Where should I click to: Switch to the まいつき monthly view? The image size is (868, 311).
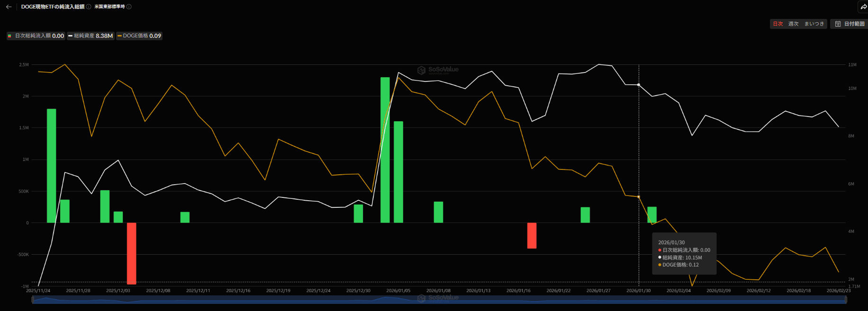(x=814, y=24)
